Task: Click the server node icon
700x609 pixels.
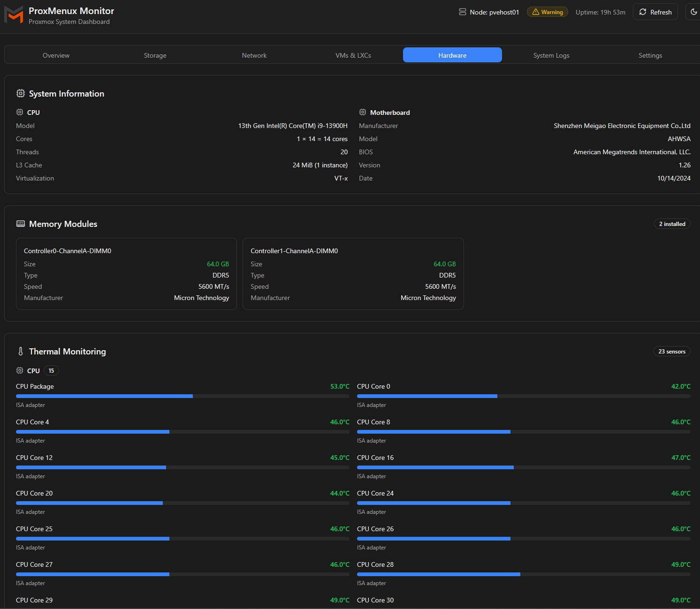Action: point(463,12)
